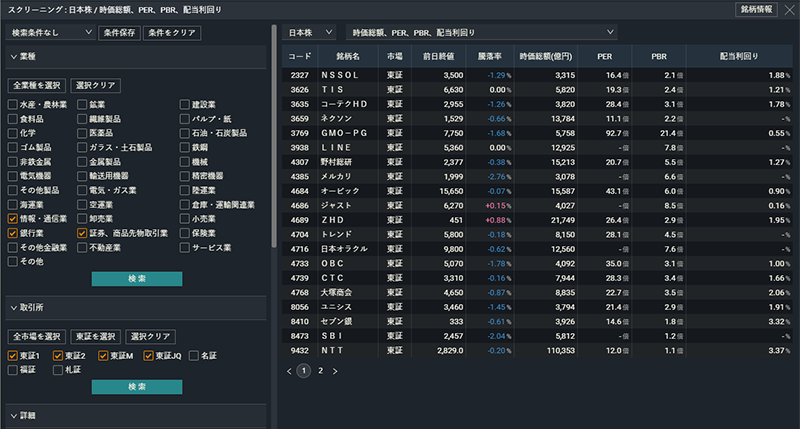Check the 札証 exchange checkbox
The height and width of the screenshot is (429, 800).
(x=58, y=370)
